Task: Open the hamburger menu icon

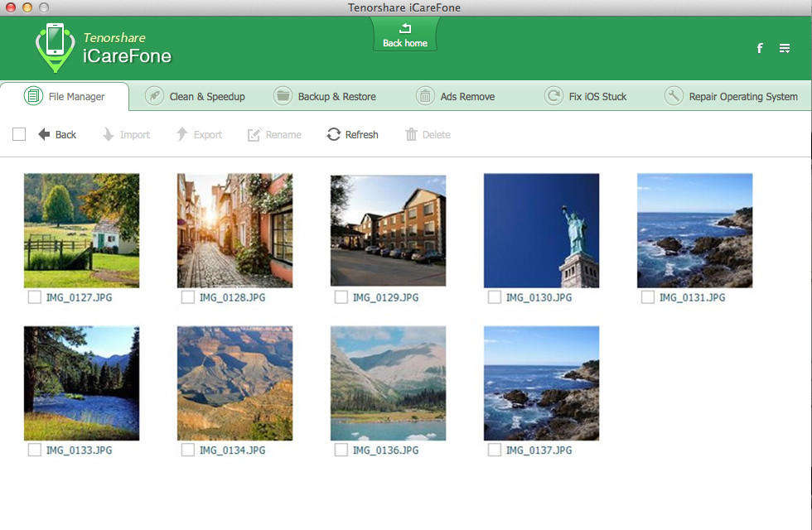Action: coord(785,48)
